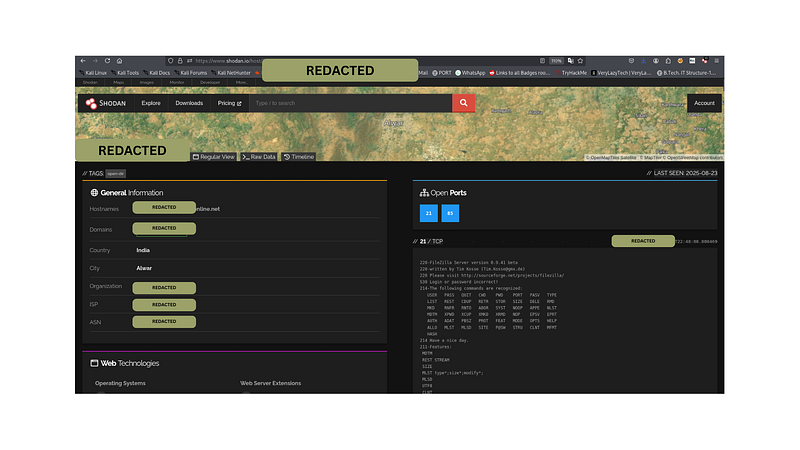Open the Explore menu item
The image size is (800, 450).
(151, 103)
